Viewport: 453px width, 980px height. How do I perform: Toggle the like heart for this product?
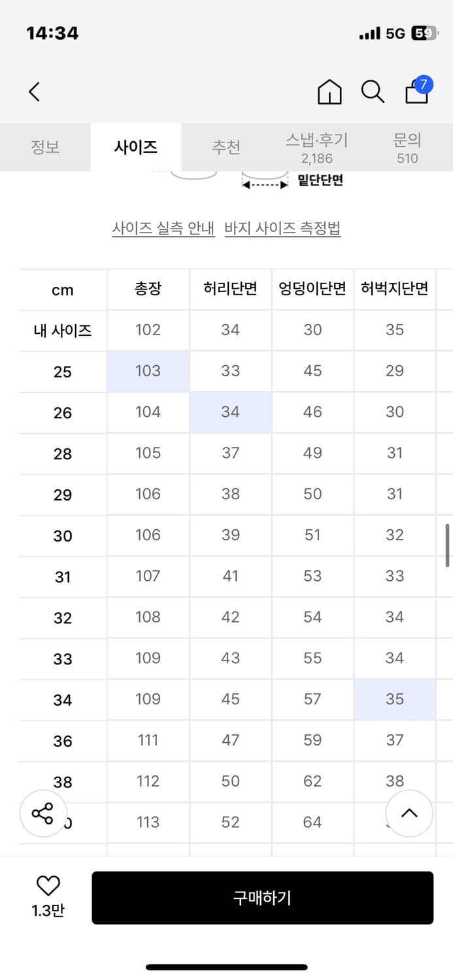pos(46,885)
